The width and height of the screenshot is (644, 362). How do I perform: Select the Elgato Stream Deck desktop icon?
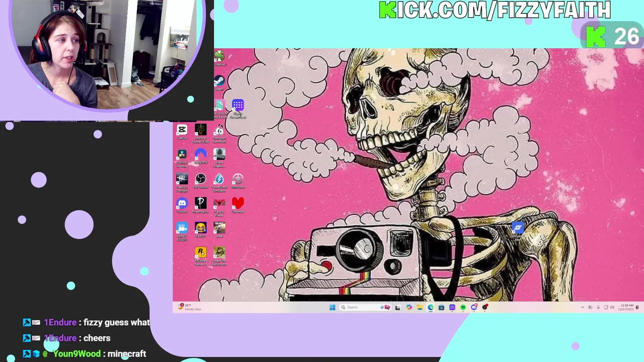[x=237, y=109]
